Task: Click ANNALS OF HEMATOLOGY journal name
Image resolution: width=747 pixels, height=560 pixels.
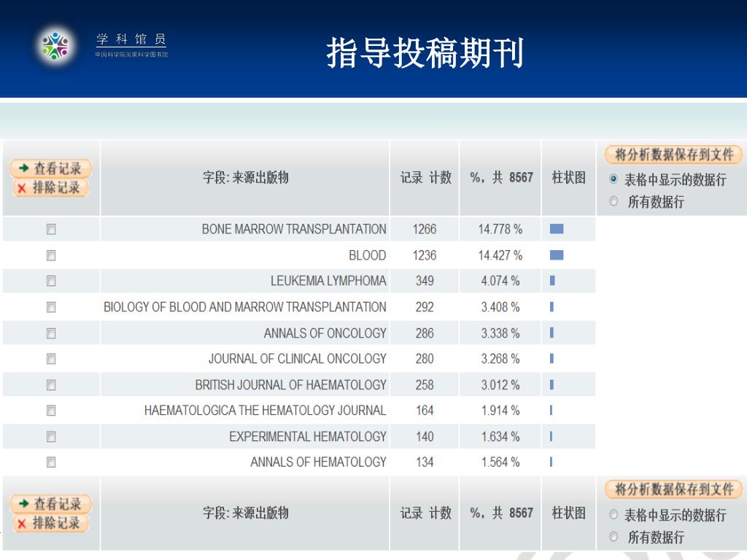Action: pyautogui.click(x=318, y=462)
